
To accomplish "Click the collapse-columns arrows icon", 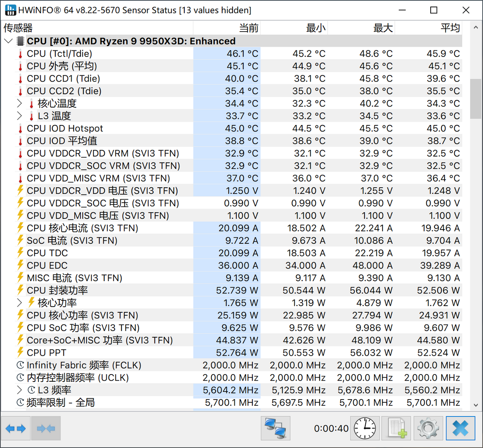I will click(46, 428).
